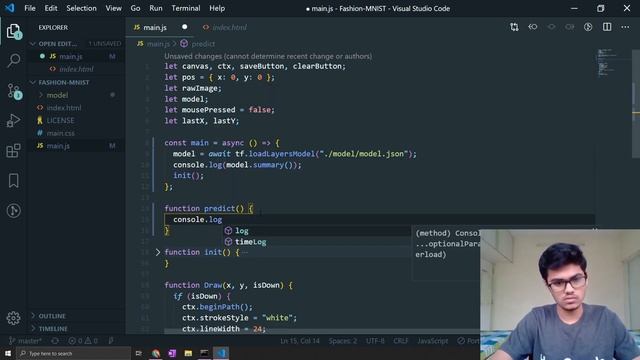Open the Explorer view in activity bar
The width and height of the screenshot is (640, 360).
(x=13, y=31)
